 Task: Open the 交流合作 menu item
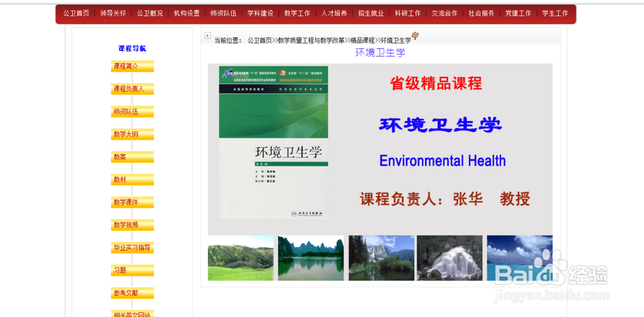pos(444,14)
